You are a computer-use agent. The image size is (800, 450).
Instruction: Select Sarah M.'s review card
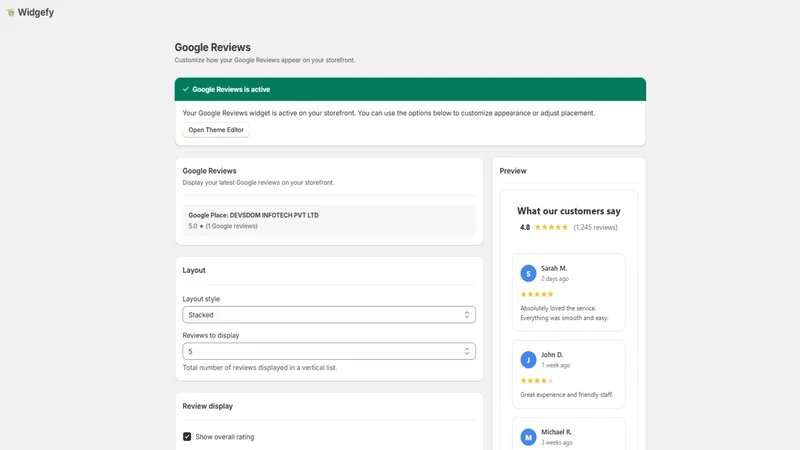(569, 292)
